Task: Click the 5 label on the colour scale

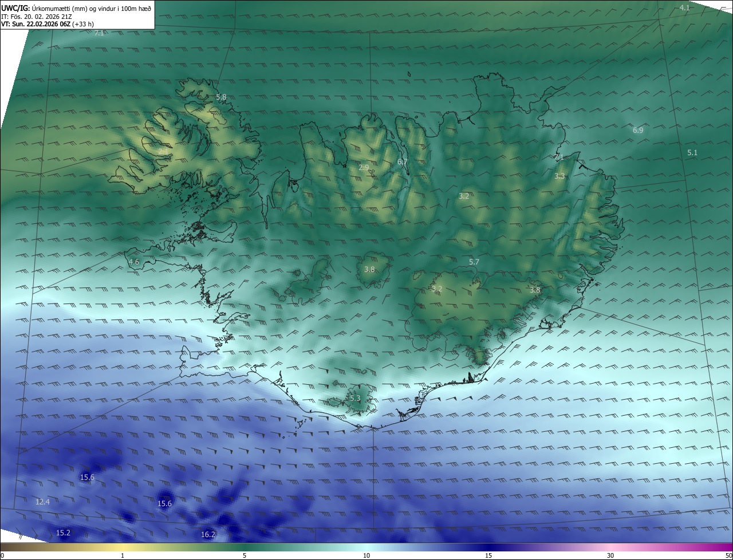Action: coord(245,555)
